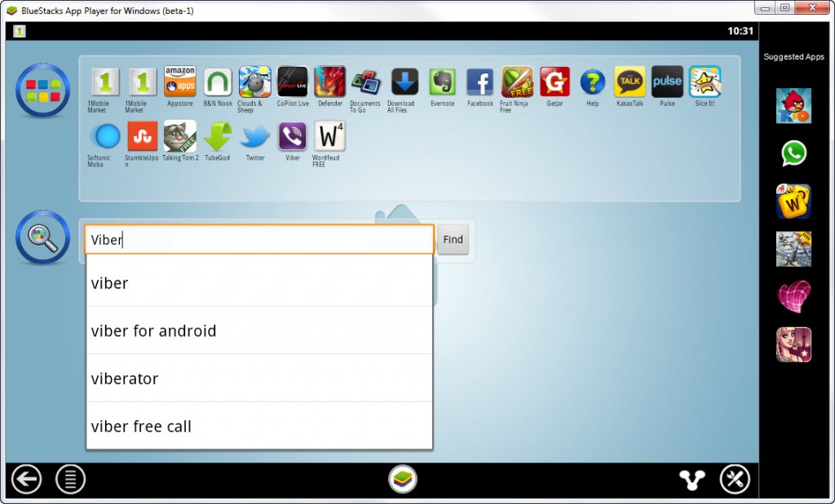The height and width of the screenshot is (504, 835).
Task: Click the 10:31 clock in status bar
Action: click(740, 31)
